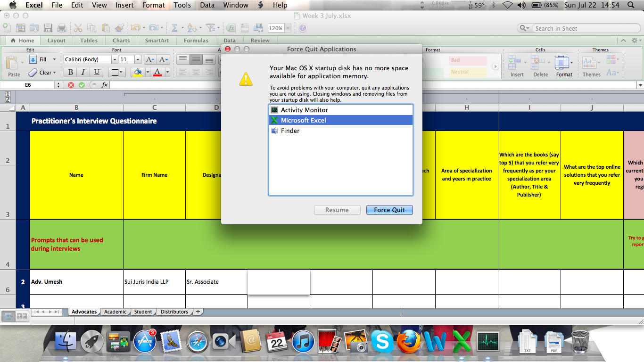Click the cancel entry red X in formula bar
This screenshot has width=644, height=362.
pos(71,85)
